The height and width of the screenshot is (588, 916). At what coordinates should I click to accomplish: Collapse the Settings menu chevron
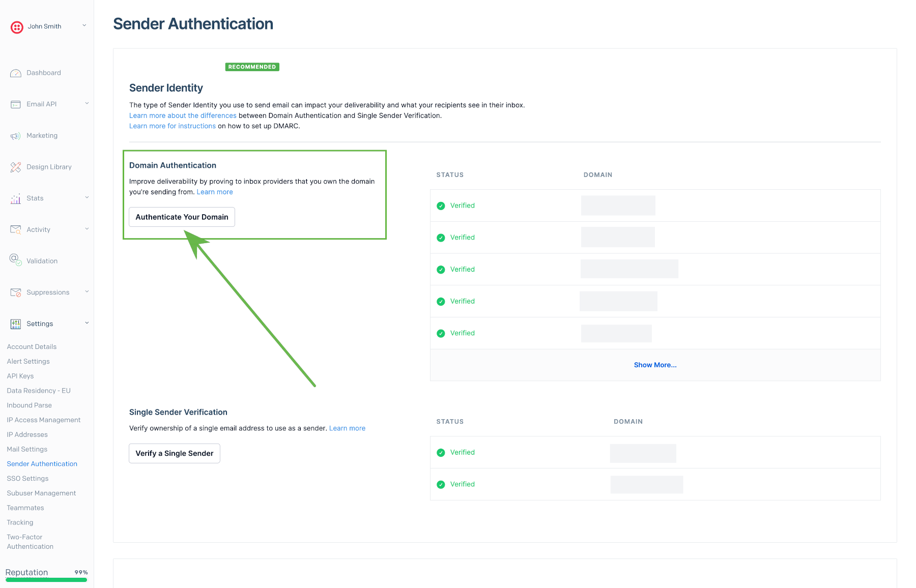(87, 323)
